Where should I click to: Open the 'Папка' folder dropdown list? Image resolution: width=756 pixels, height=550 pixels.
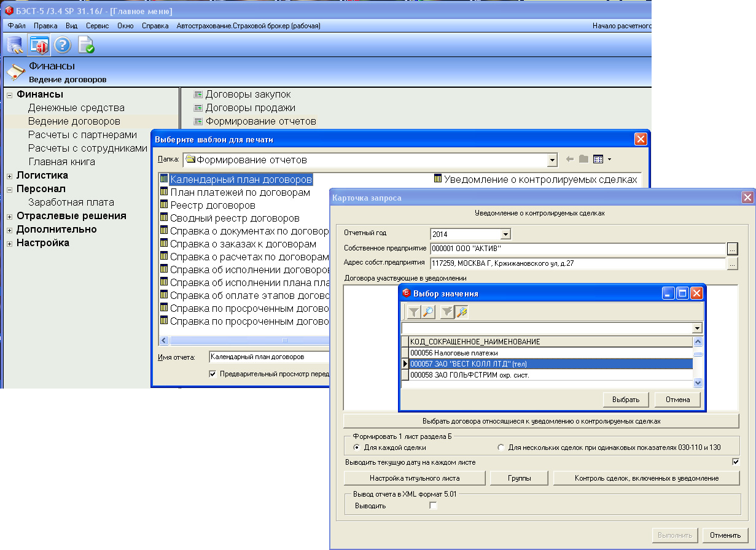(552, 160)
